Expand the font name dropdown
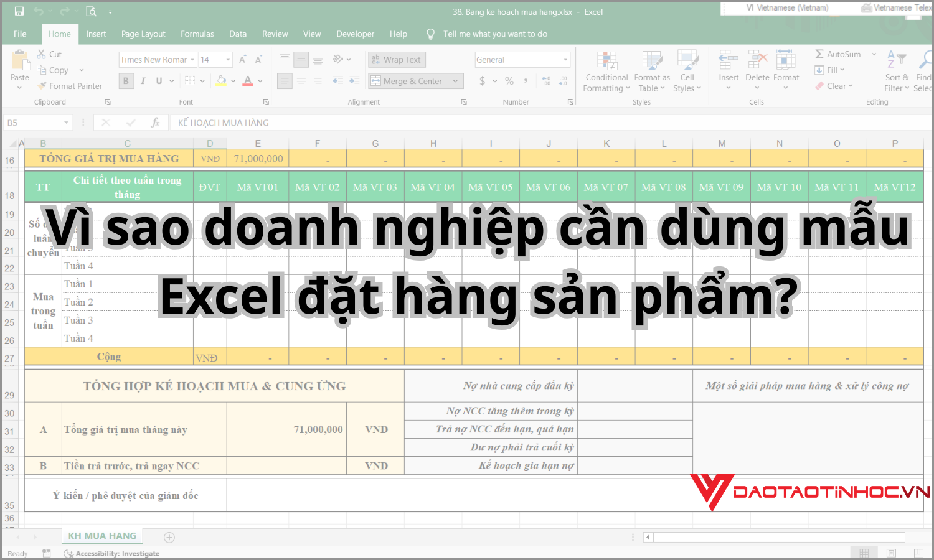The height and width of the screenshot is (560, 934). pos(192,60)
